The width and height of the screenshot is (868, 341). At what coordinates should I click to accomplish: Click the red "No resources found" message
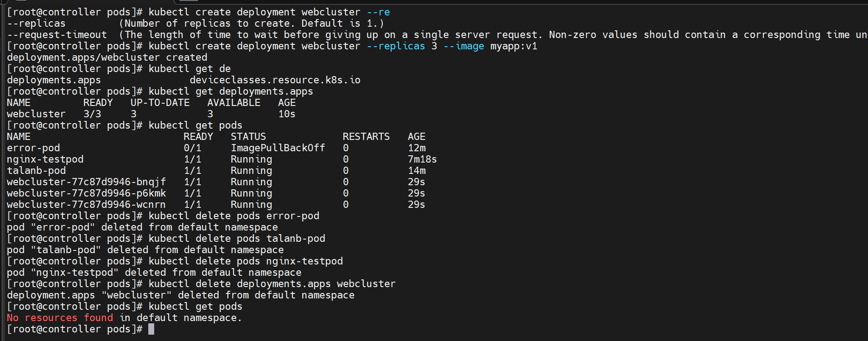60,318
